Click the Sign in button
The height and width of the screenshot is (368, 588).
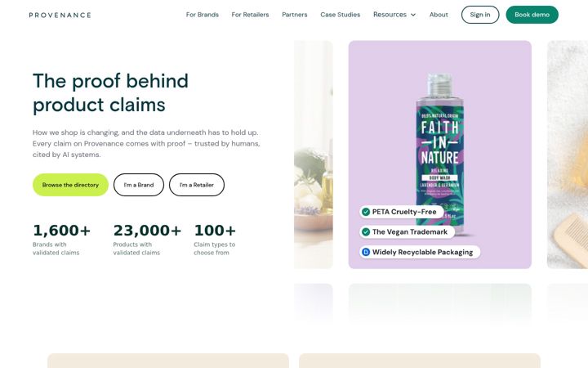coord(480,15)
